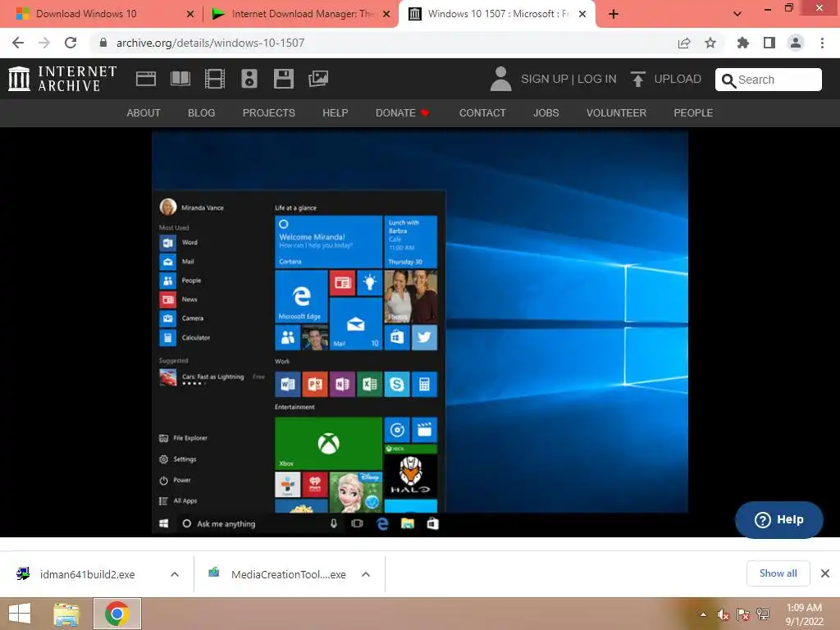Bookmark this page with the star icon
840x630 pixels.
coord(710,43)
